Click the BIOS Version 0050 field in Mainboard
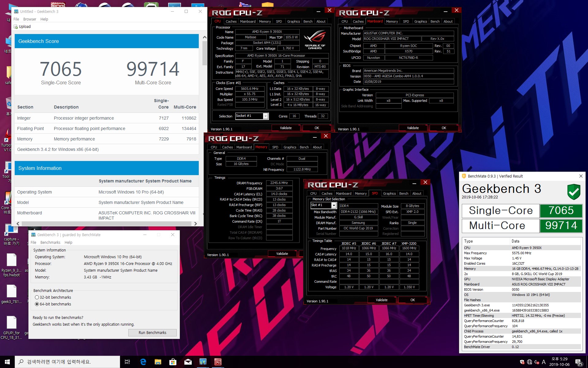The width and height of the screenshot is (588, 368). tap(408, 76)
